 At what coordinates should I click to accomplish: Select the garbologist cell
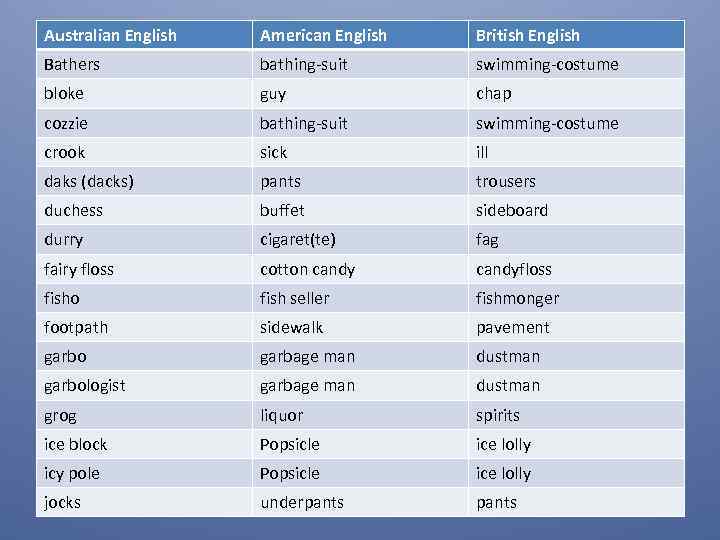click(85, 385)
